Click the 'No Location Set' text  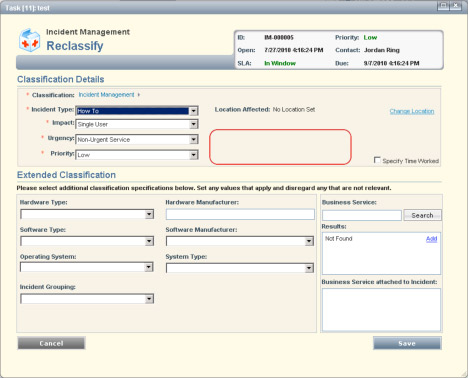(x=294, y=109)
